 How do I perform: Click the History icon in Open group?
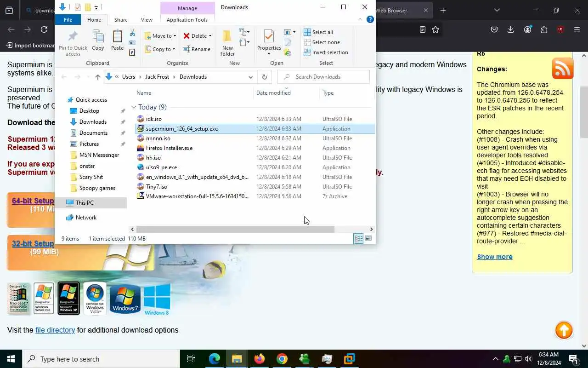point(288,52)
